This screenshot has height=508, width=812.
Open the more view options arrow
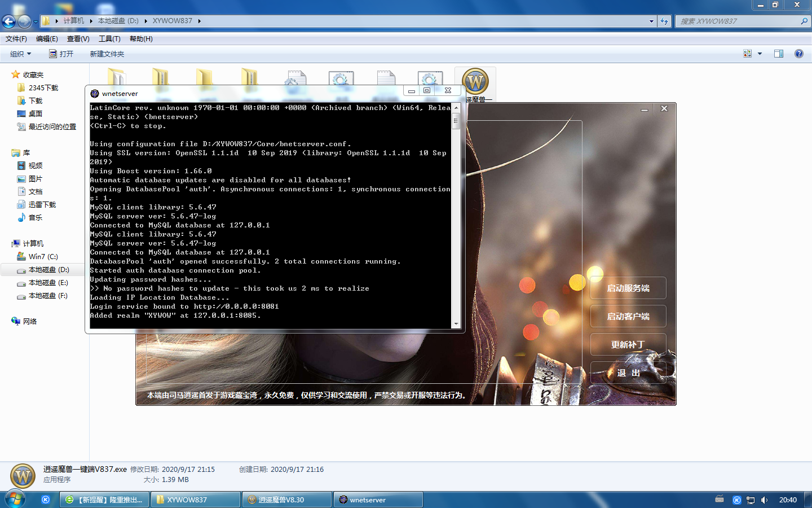coord(760,54)
